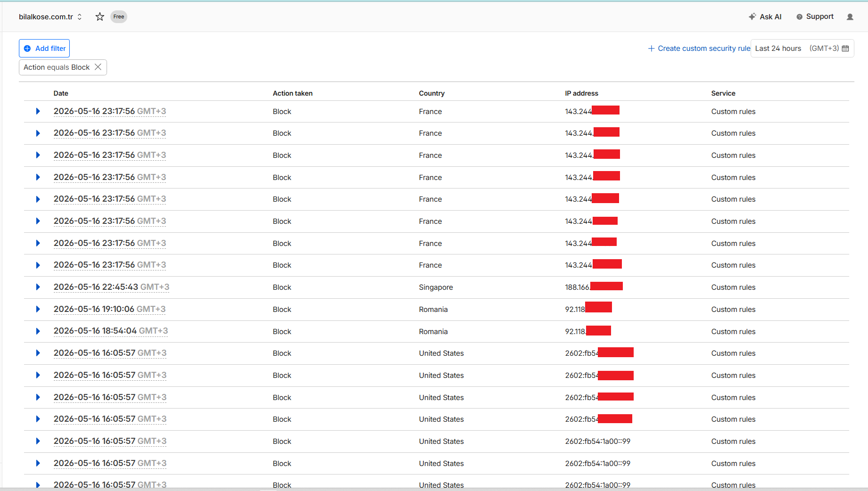The height and width of the screenshot is (491, 868).
Task: Click the calendar icon in time range
Action: coord(845,49)
